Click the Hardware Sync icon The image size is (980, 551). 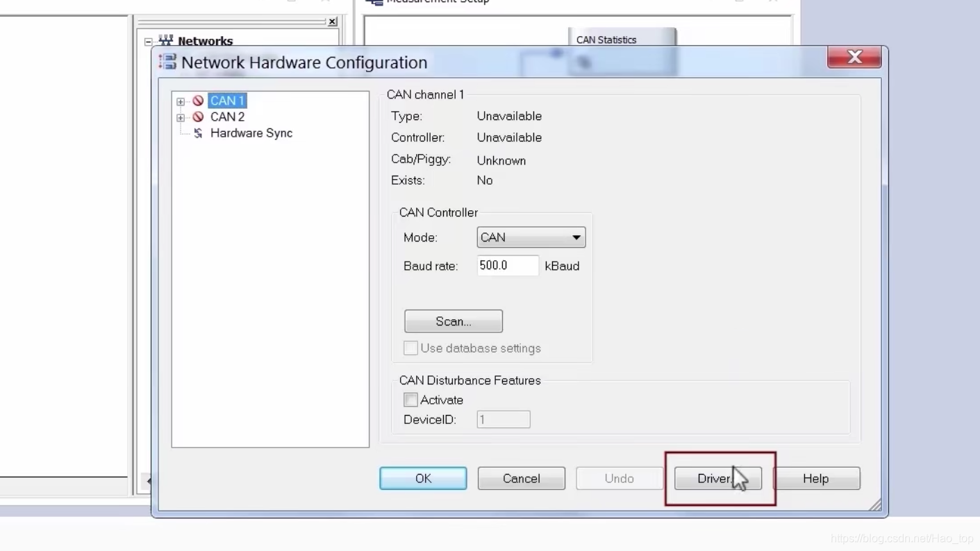point(198,133)
